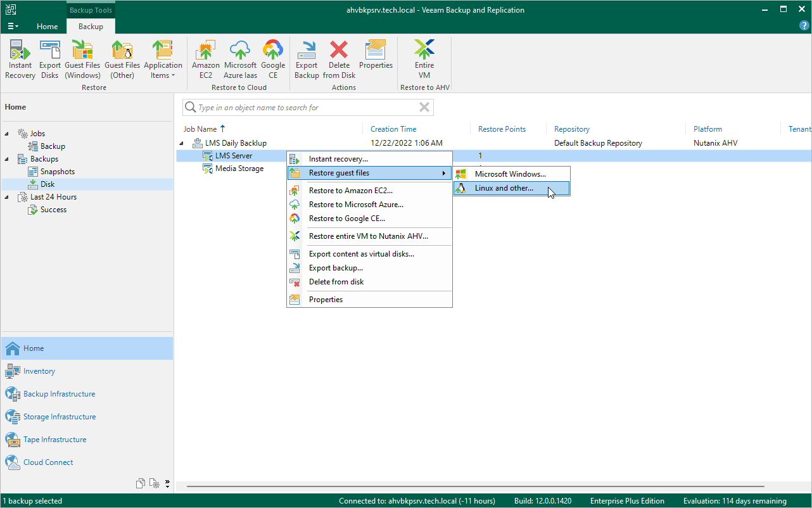Sort by the Platform column header
The width and height of the screenshot is (812, 508).
pos(707,129)
